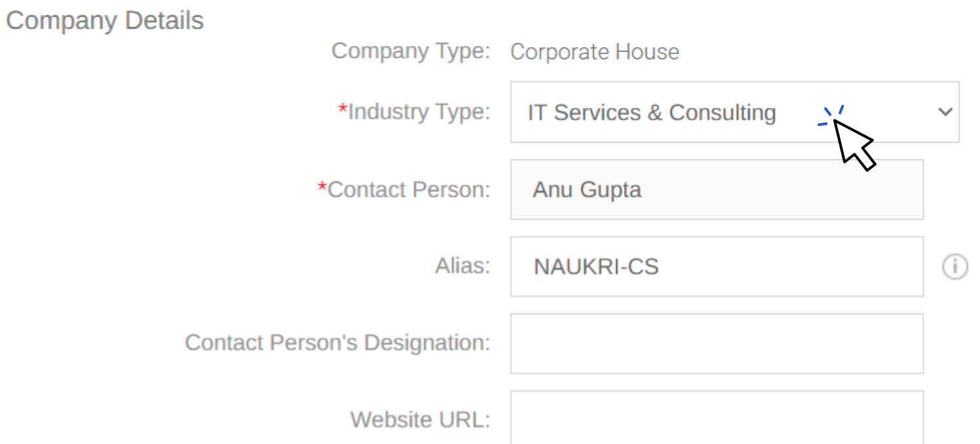Click the 'Contact Person's Designation:' label

pos(337,342)
